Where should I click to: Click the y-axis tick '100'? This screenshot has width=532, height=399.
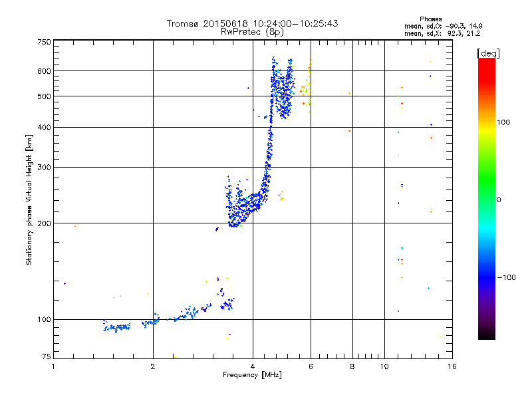(x=45, y=320)
